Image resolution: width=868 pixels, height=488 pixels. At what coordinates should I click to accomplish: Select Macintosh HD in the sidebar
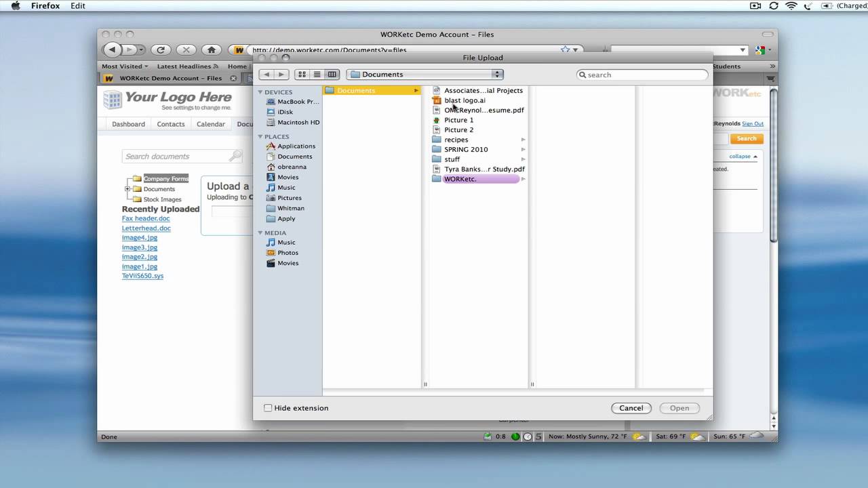click(x=292, y=122)
